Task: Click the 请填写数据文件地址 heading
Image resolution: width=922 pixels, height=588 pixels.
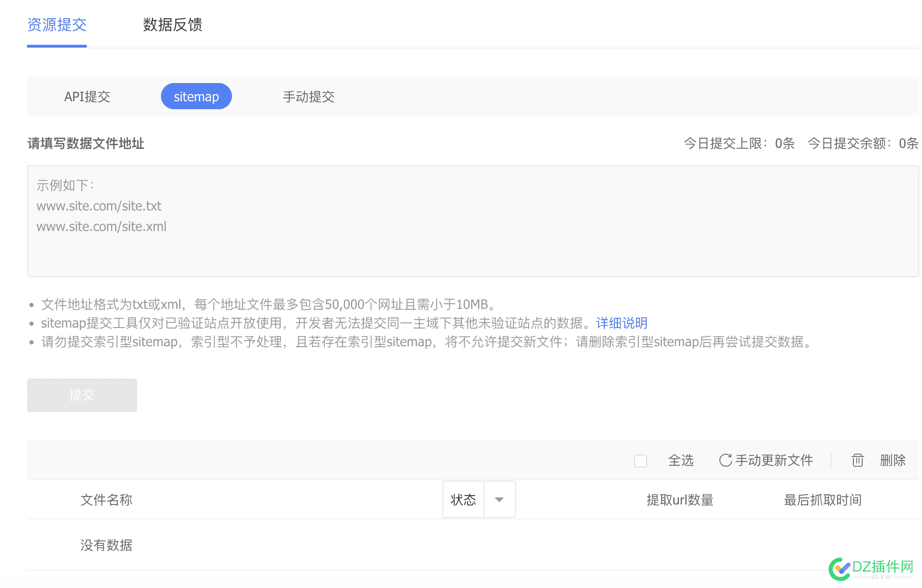Action: pyautogui.click(x=86, y=143)
